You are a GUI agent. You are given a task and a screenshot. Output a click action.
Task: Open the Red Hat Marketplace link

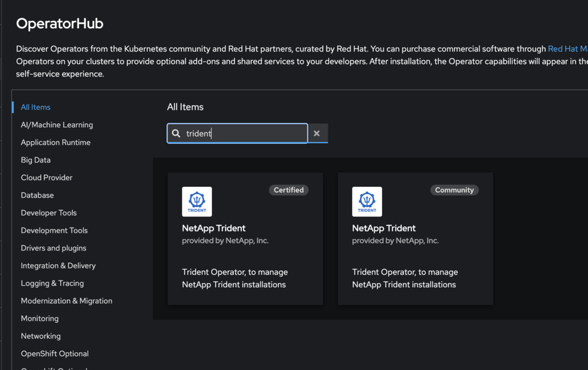click(x=567, y=49)
